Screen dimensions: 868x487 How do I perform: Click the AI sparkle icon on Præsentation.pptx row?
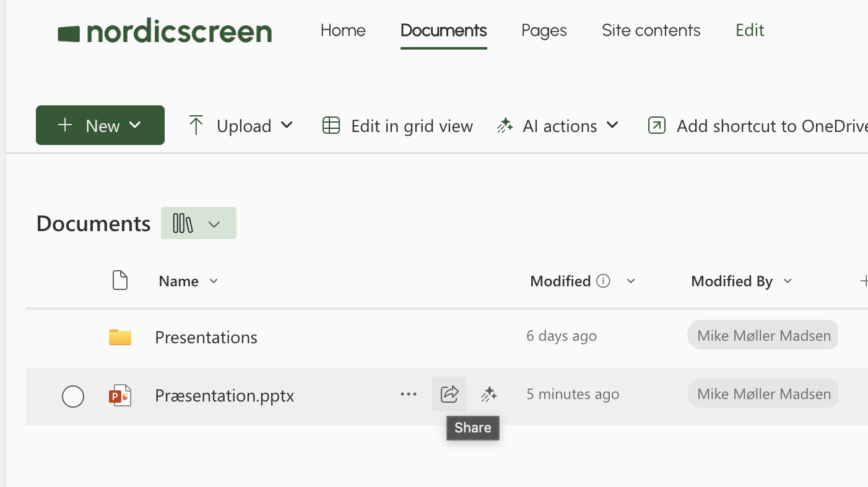(488, 394)
